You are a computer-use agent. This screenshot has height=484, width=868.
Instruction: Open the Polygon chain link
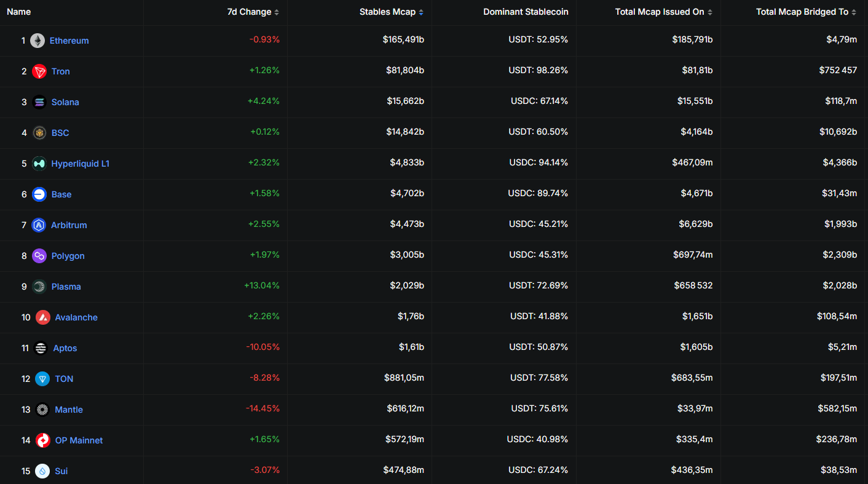68,255
